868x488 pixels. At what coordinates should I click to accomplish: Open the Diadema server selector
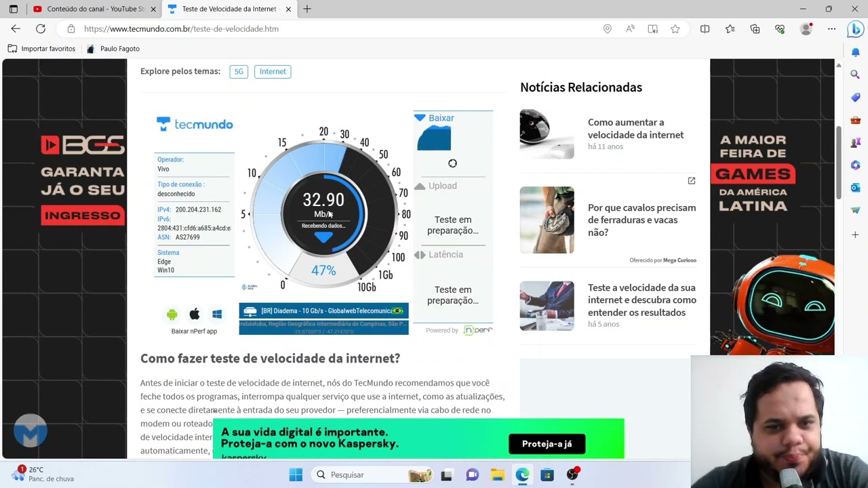[x=323, y=311]
